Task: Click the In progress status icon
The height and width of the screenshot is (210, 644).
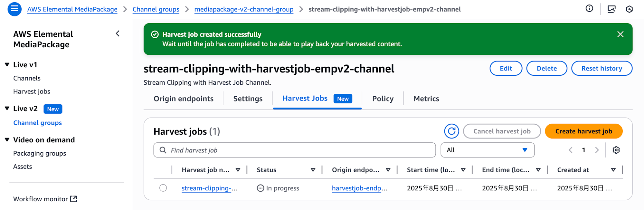Action: pos(260,188)
